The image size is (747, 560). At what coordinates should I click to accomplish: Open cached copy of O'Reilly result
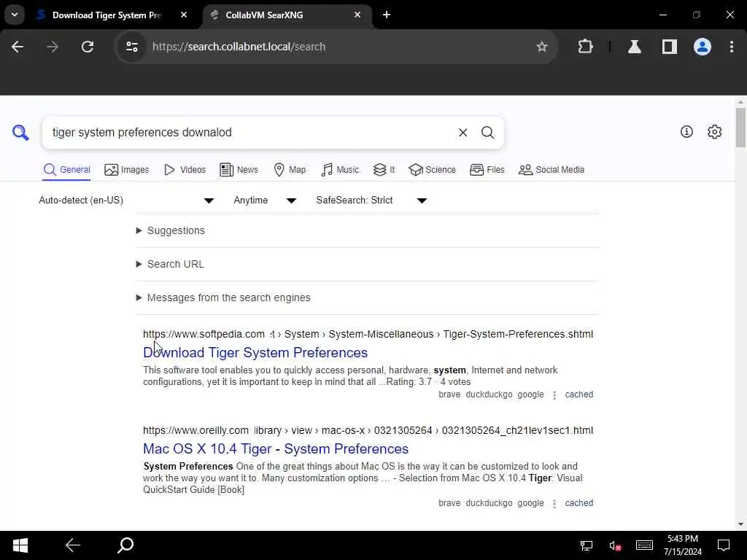[x=578, y=503]
